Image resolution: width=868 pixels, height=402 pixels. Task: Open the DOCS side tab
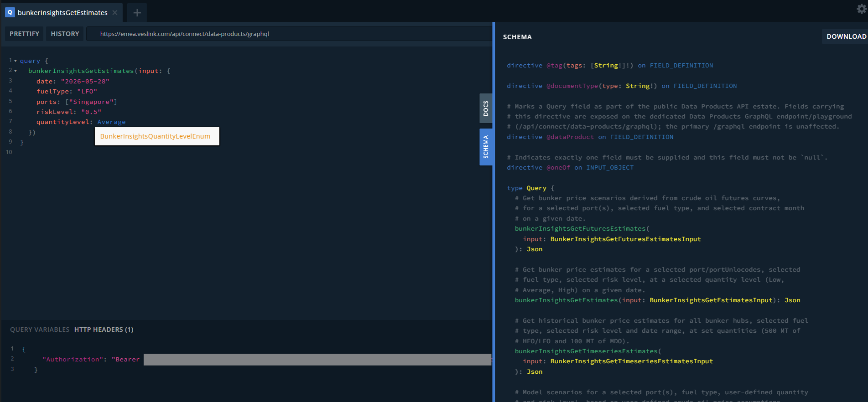[486, 108]
